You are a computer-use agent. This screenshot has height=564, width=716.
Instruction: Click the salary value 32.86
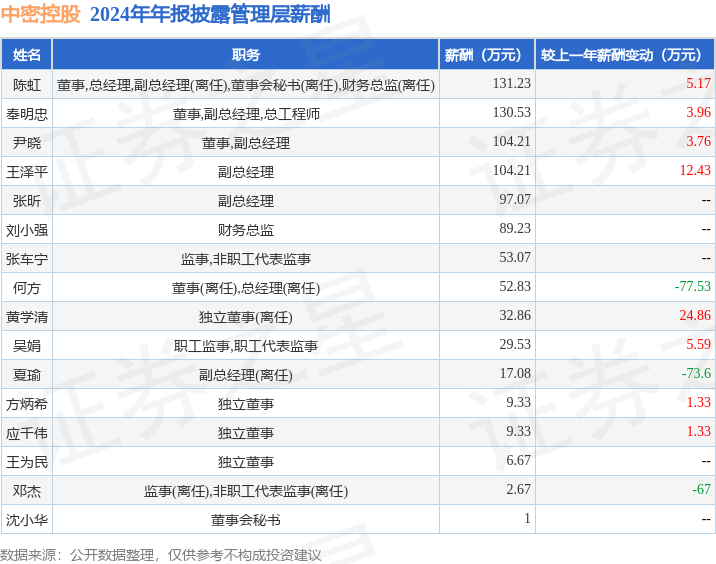point(515,315)
